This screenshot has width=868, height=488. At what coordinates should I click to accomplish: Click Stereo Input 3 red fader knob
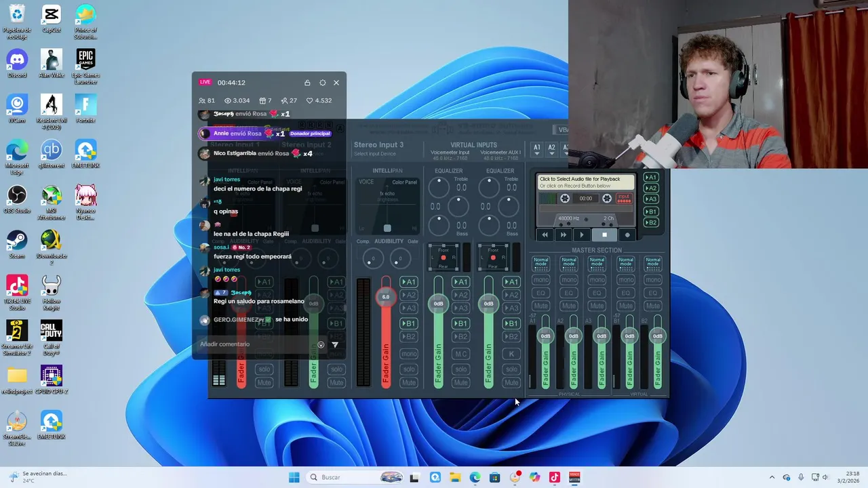pos(386,297)
